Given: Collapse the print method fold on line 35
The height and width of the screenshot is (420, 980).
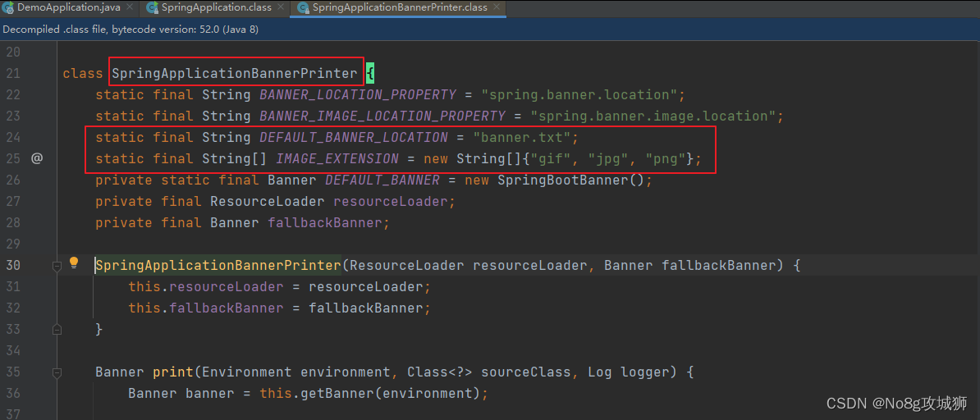Looking at the screenshot, I should 57,372.
